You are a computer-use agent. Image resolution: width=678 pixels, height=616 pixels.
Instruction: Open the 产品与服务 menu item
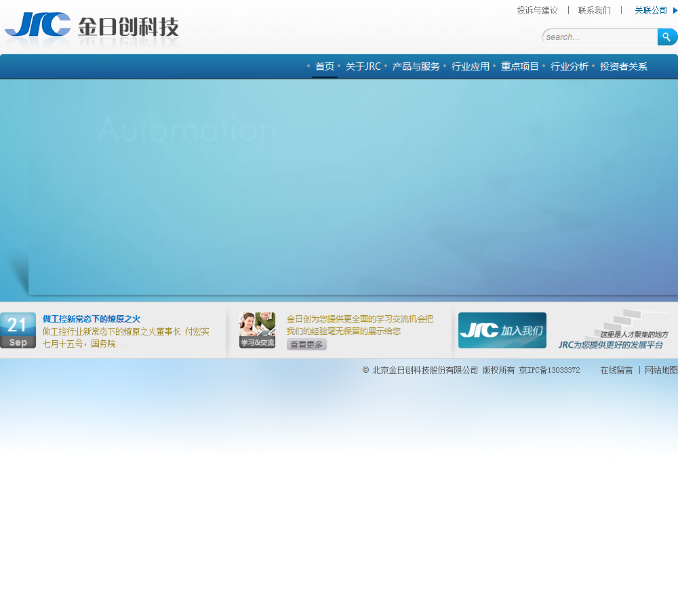[416, 66]
